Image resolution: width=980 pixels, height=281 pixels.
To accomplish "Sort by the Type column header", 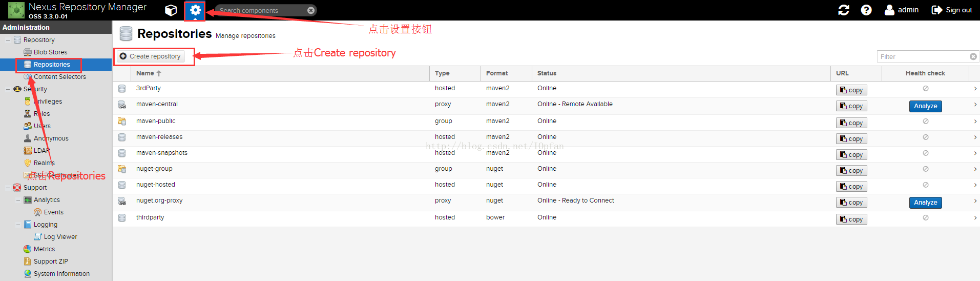I will point(455,73).
